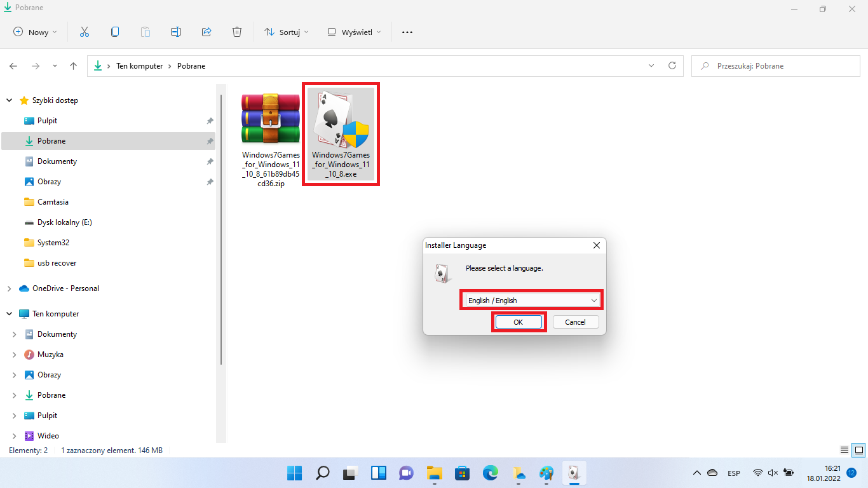Expand address bar history dropdown
The height and width of the screenshot is (488, 868).
tap(651, 65)
